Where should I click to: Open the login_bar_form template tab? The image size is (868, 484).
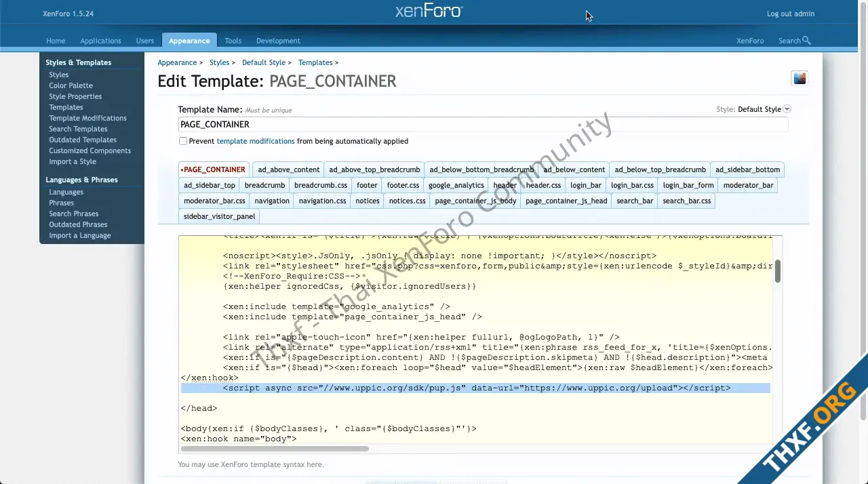(x=688, y=185)
